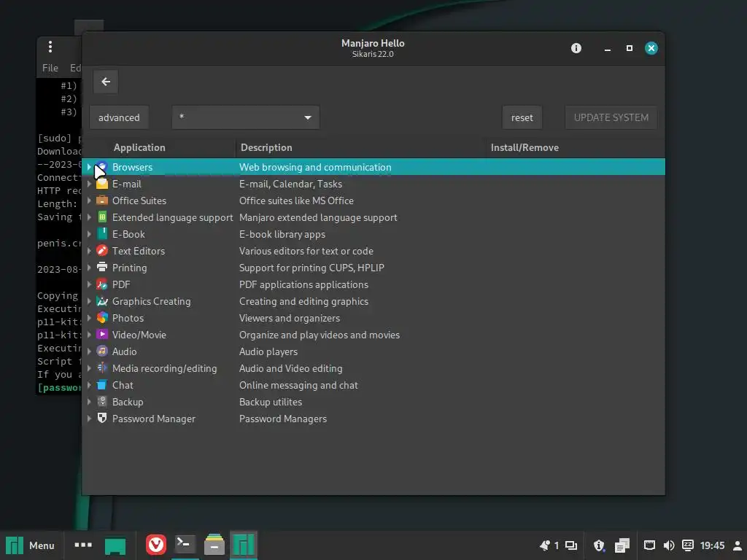Click 'PDF applications applications' description text
The width and height of the screenshot is (747, 560).
pyautogui.click(x=303, y=284)
